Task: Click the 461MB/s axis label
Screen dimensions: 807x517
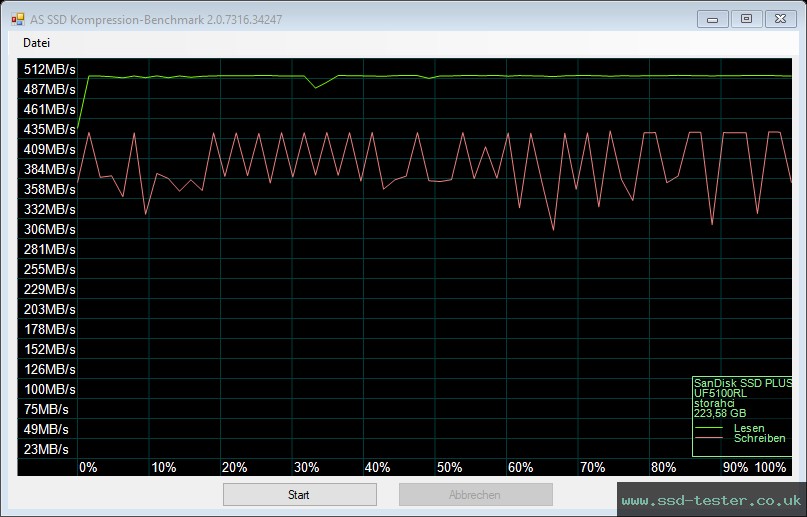Action: (50, 110)
